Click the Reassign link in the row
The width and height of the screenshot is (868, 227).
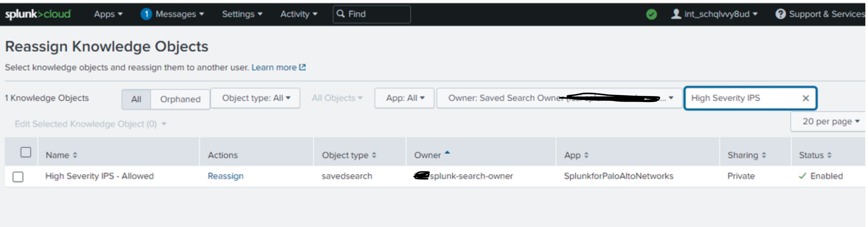(225, 176)
